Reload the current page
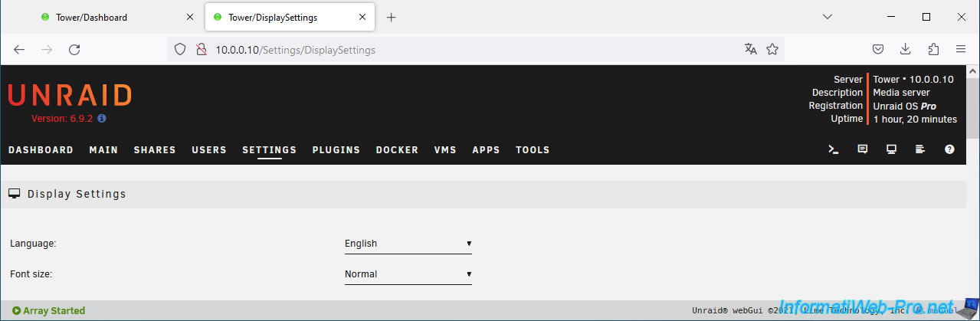 (74, 49)
